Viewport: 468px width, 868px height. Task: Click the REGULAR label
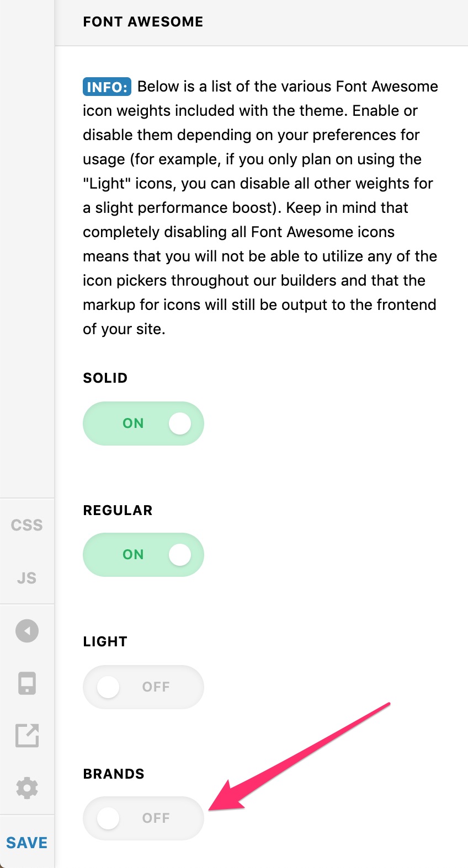(118, 511)
